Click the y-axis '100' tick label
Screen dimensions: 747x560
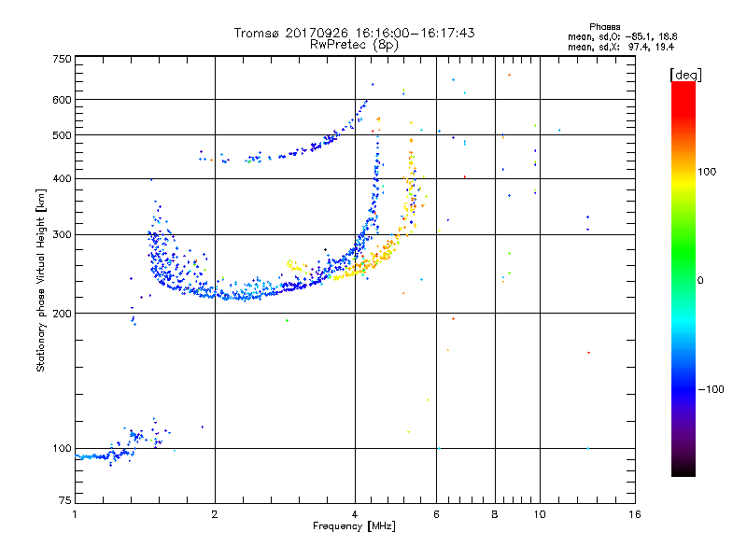point(62,449)
